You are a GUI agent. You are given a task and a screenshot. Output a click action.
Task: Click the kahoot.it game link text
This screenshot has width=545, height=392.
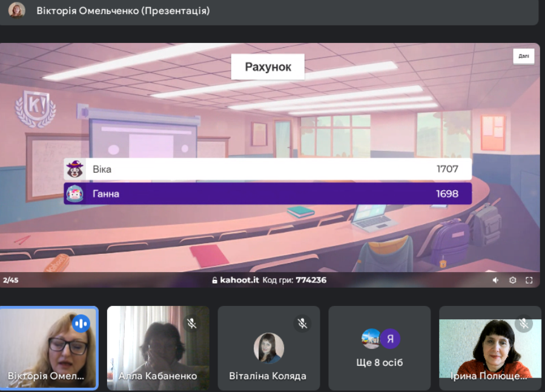pyautogui.click(x=239, y=280)
